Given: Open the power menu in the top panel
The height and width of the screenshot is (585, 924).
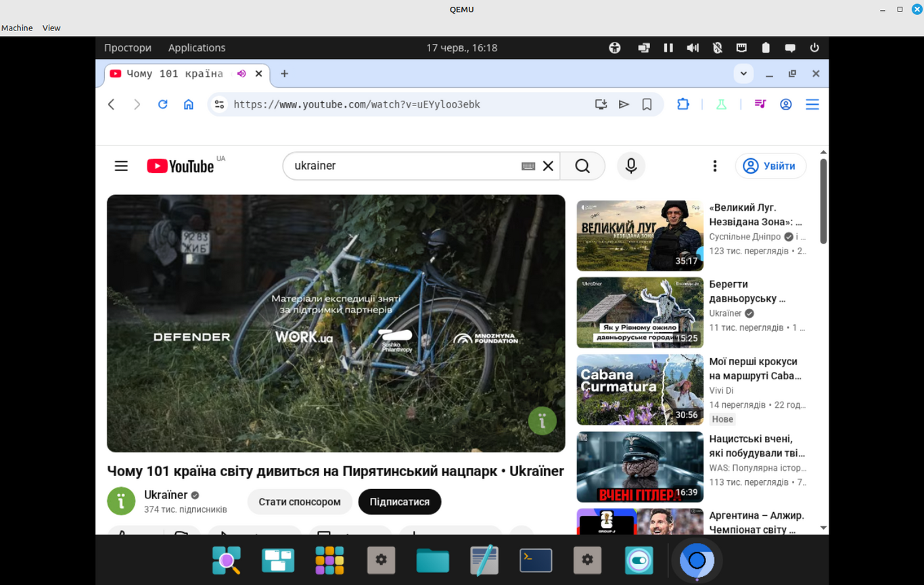Looking at the screenshot, I should coord(814,48).
